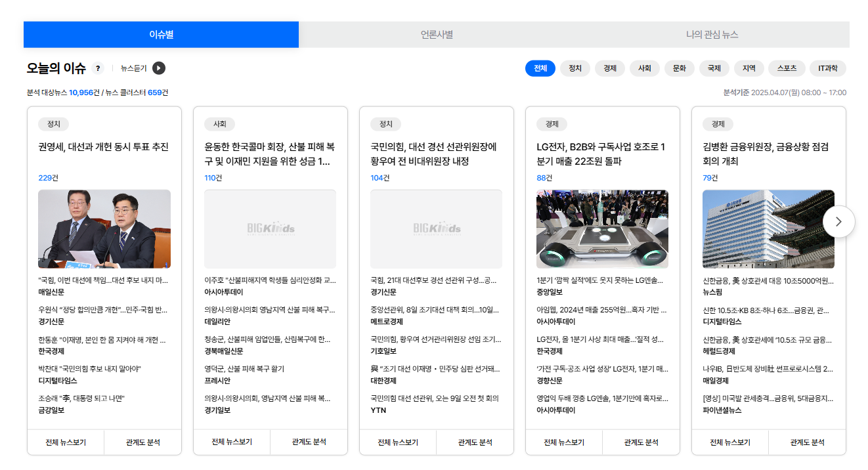Screen dimensions: 868x470
Task: Open article 1분기 '깜짝 실적'에도 웃지 못하는 LG엔솔
Action: pyautogui.click(x=600, y=280)
